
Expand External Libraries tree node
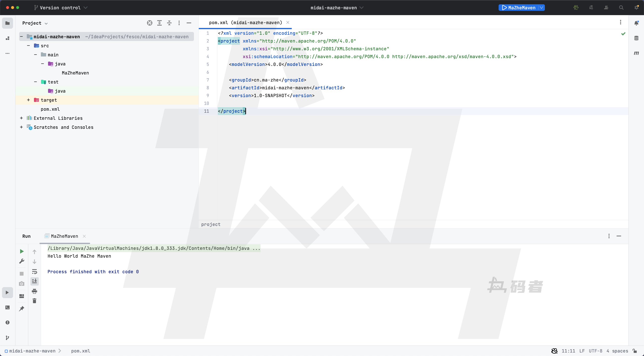click(x=21, y=118)
